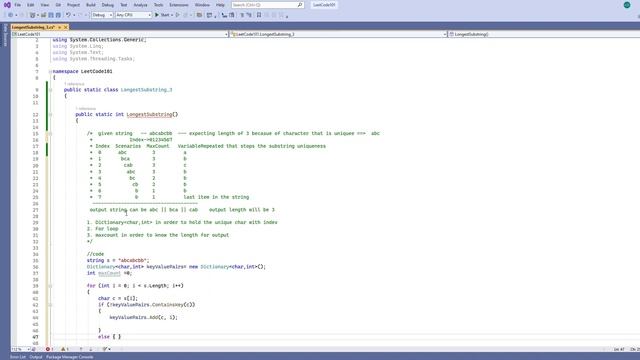The height and width of the screenshot is (360, 640).
Task: Save the current file with Save icon
Action: click(x=51, y=15)
